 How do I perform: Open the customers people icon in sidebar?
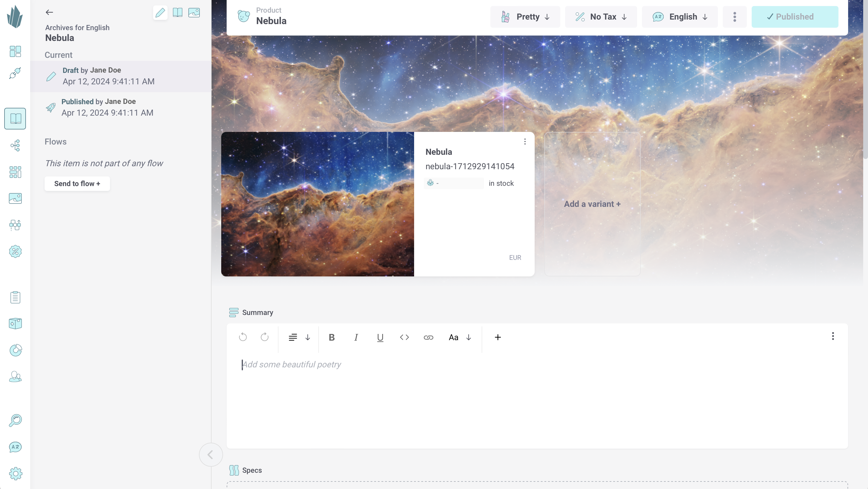pyautogui.click(x=15, y=377)
